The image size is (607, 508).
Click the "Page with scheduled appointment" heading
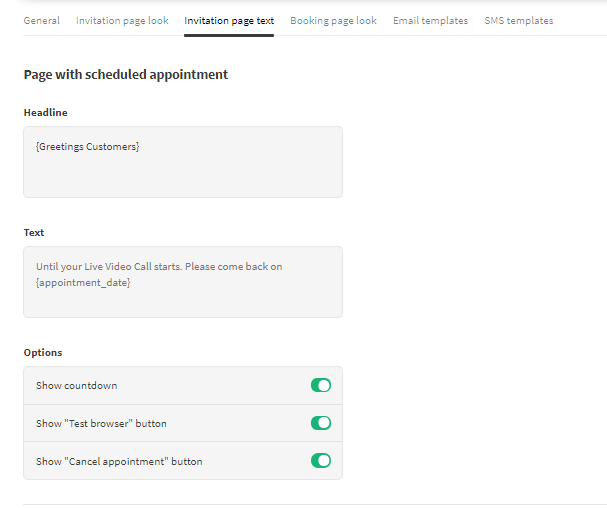click(x=126, y=74)
